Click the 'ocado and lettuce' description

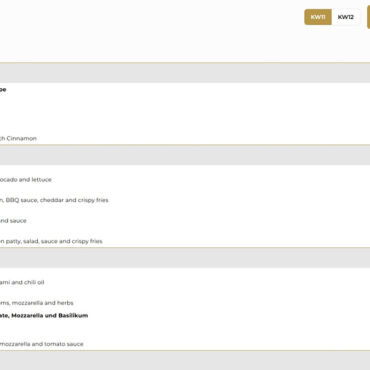tap(26, 180)
